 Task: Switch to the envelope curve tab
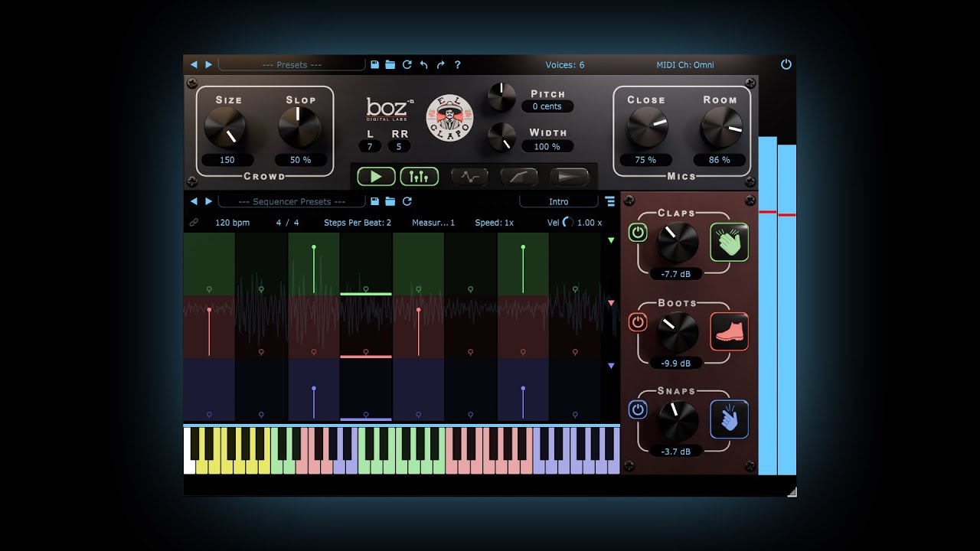coord(469,177)
